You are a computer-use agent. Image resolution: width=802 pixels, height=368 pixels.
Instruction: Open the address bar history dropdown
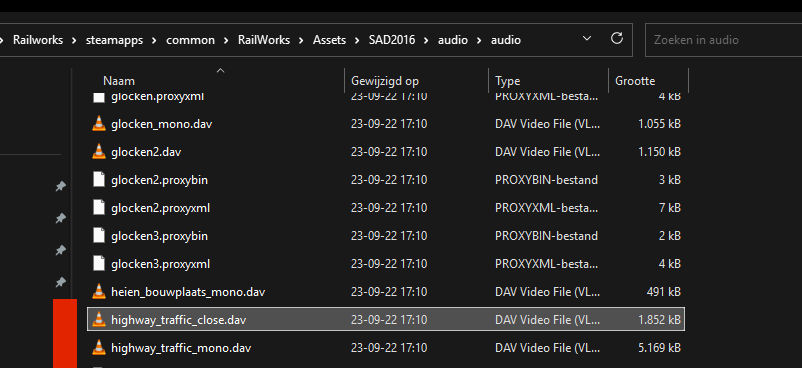click(587, 39)
